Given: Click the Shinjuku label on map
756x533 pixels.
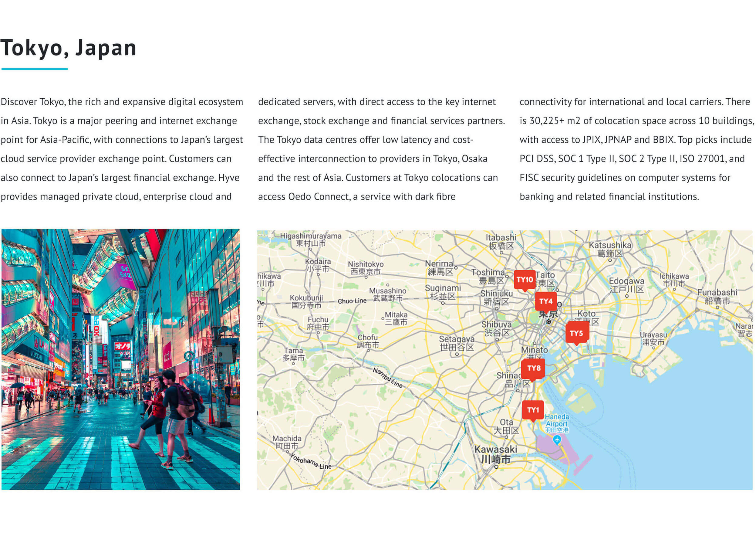Looking at the screenshot, I should click(496, 297).
